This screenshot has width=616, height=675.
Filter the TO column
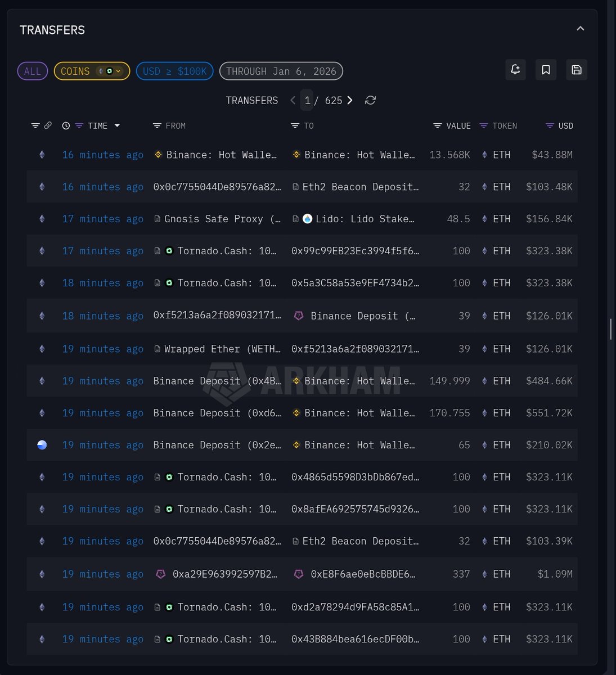[x=295, y=126]
